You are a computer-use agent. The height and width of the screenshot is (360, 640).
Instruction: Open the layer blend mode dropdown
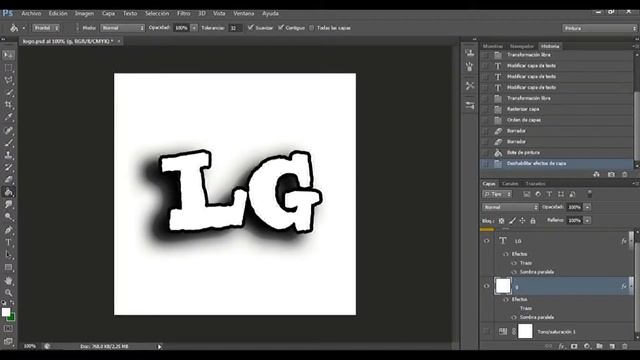click(x=510, y=207)
